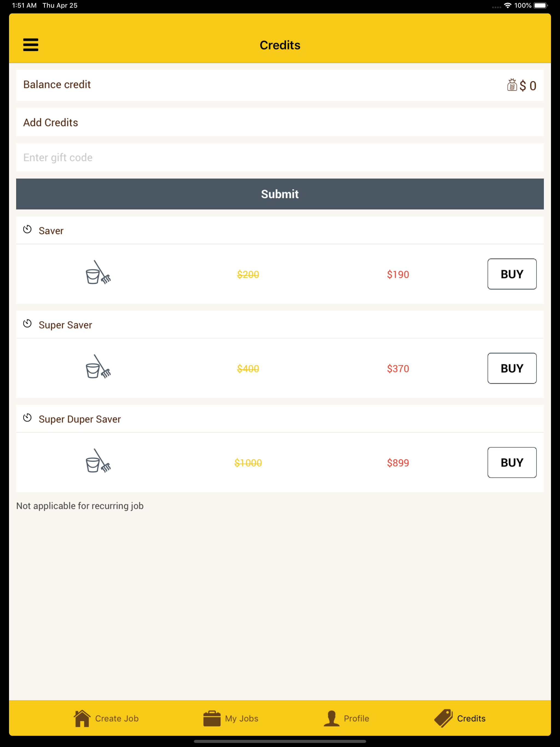
Task: Click the clock icon beside Super Saver
Action: pos(27,324)
